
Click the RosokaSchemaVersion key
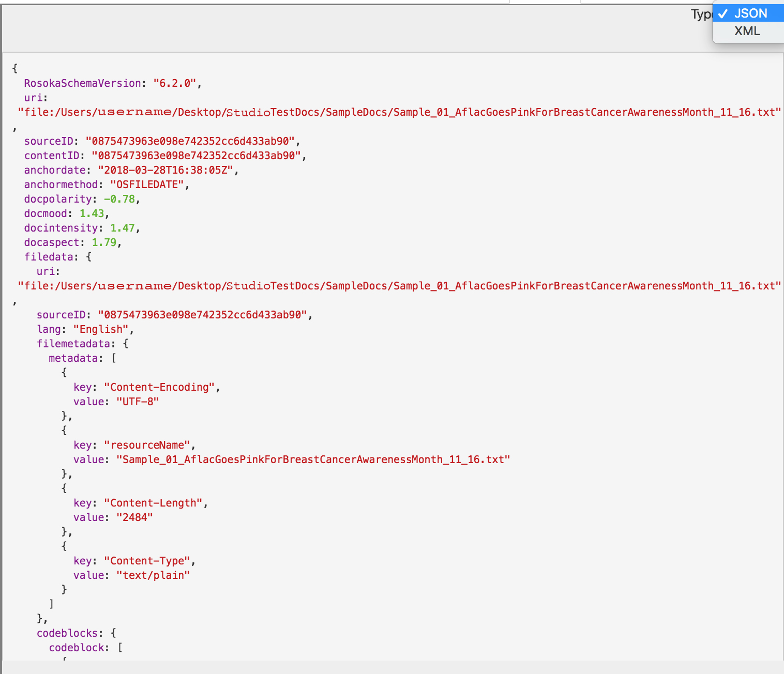click(x=82, y=83)
